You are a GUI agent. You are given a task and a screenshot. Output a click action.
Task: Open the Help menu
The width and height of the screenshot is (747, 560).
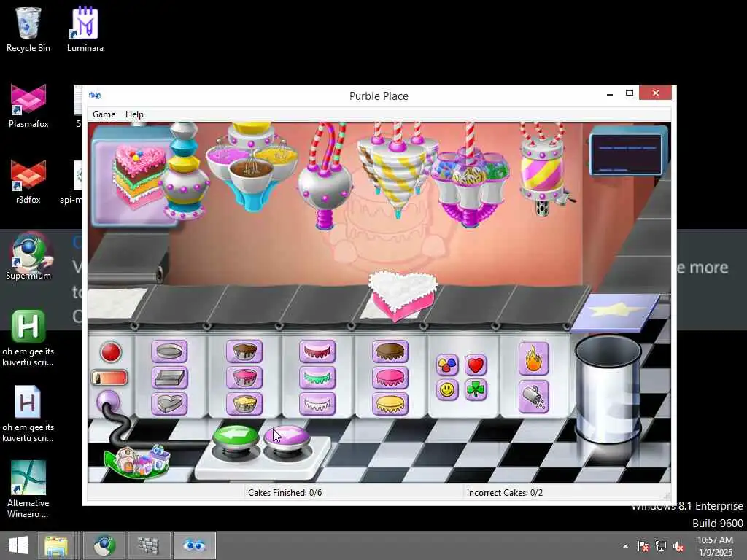pyautogui.click(x=134, y=114)
